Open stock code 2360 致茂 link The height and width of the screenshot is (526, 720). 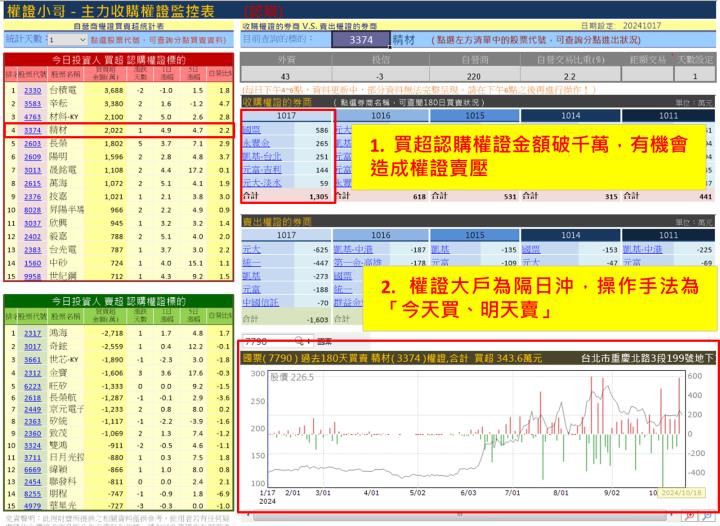click(33, 433)
